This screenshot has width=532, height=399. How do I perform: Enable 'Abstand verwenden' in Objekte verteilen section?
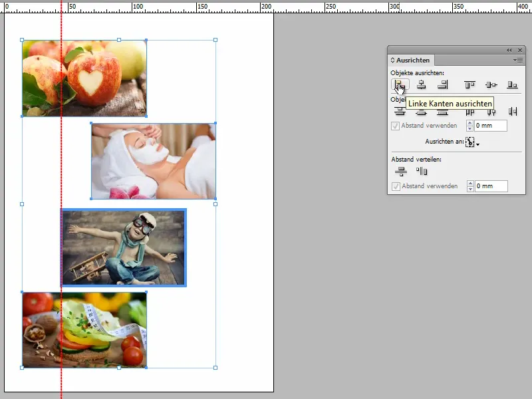coord(396,125)
